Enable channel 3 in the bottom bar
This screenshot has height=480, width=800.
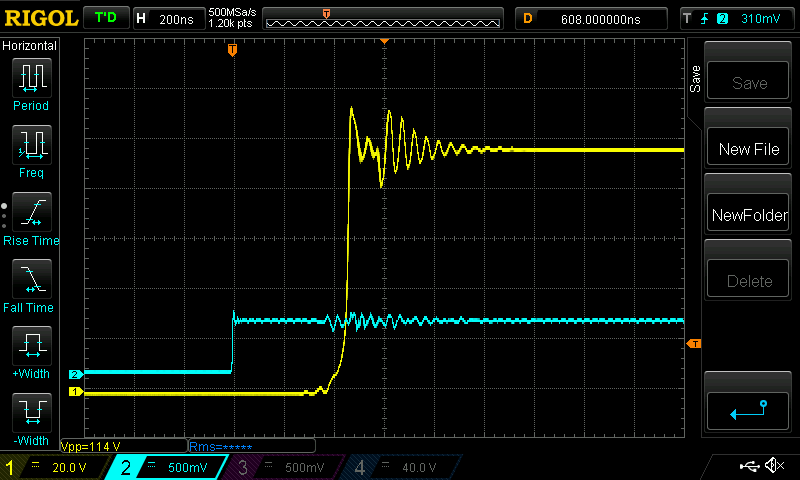286,467
